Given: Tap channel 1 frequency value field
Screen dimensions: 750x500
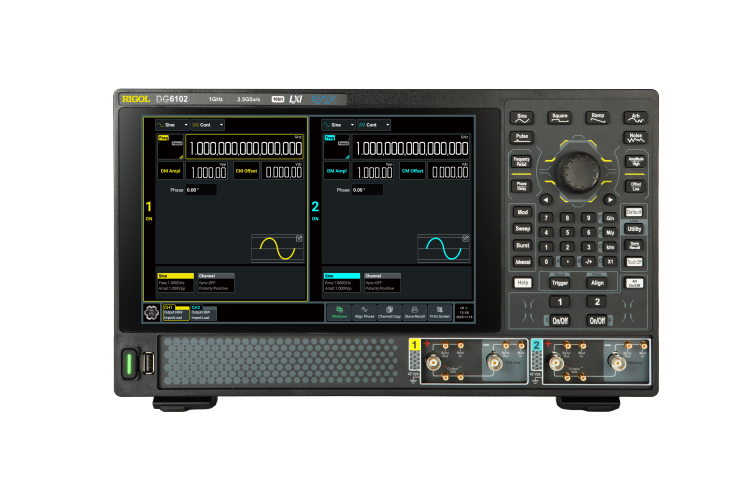Looking at the screenshot, I should coord(244,148).
